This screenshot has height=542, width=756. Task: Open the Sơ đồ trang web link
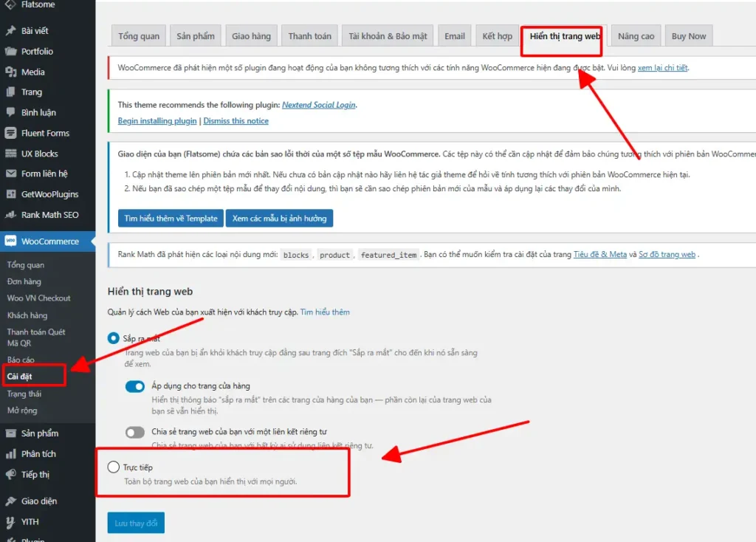667,254
